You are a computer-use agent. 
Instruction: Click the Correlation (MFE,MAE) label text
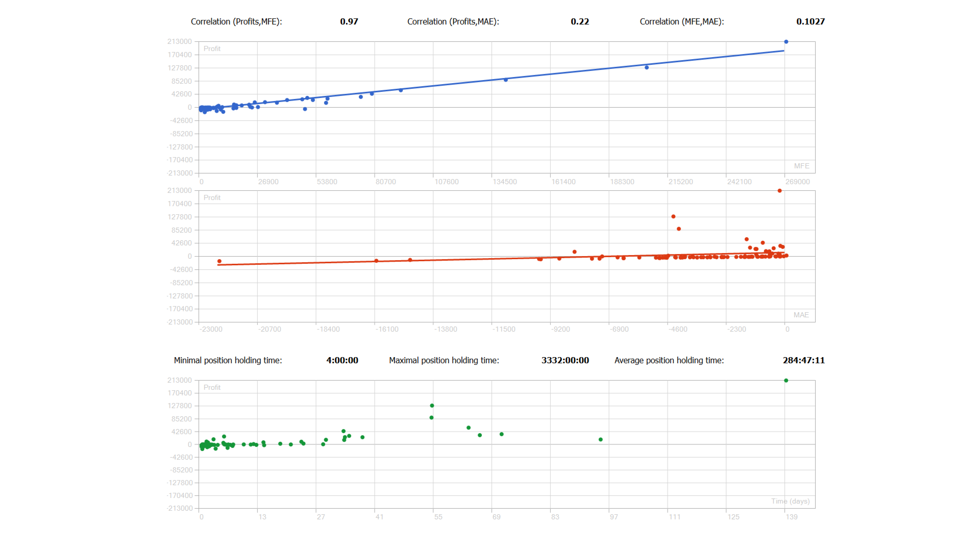click(x=681, y=21)
